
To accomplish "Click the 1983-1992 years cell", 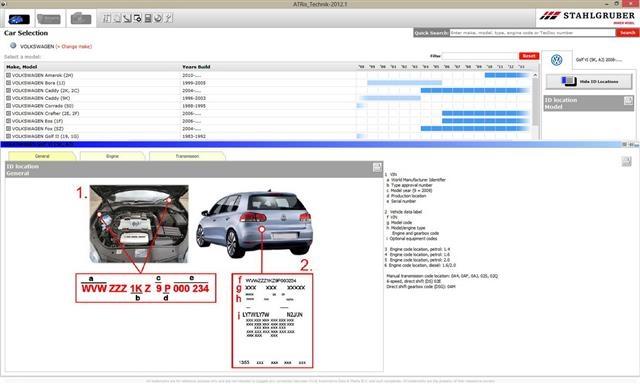I will (194, 136).
